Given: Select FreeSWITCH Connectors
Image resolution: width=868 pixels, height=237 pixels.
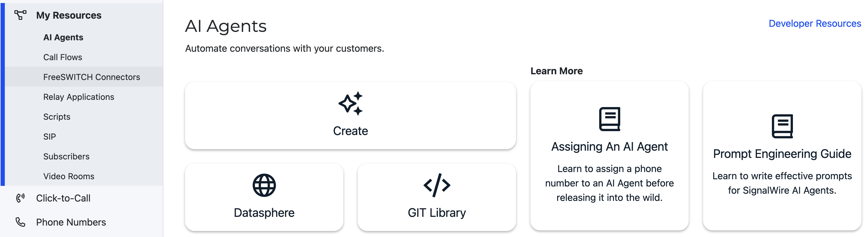Looking at the screenshot, I should pos(92,77).
